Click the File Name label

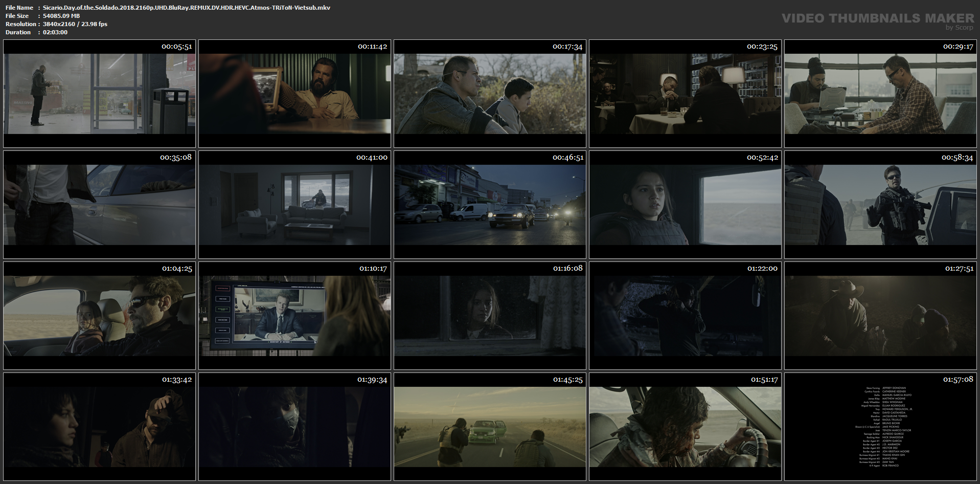[19, 8]
